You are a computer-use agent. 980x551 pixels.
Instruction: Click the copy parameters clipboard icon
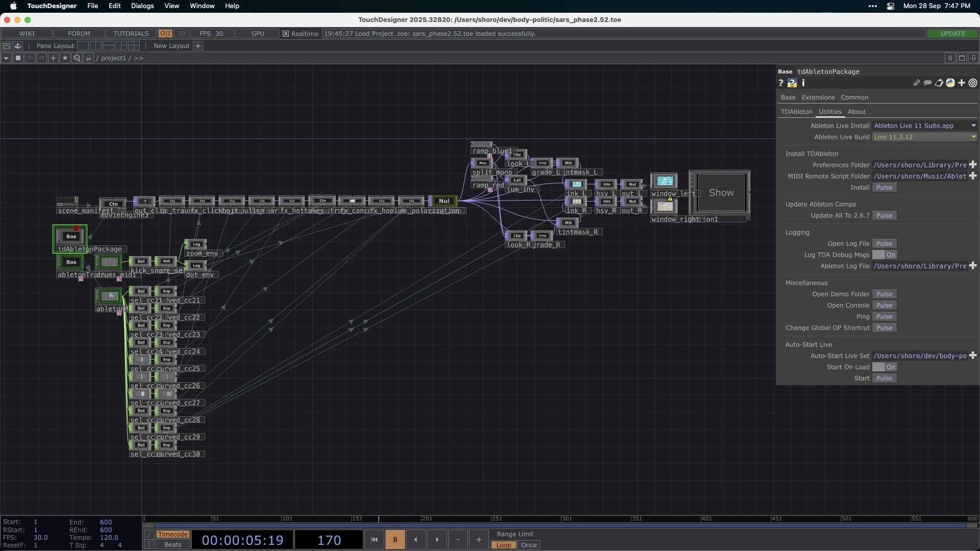pos(939,83)
